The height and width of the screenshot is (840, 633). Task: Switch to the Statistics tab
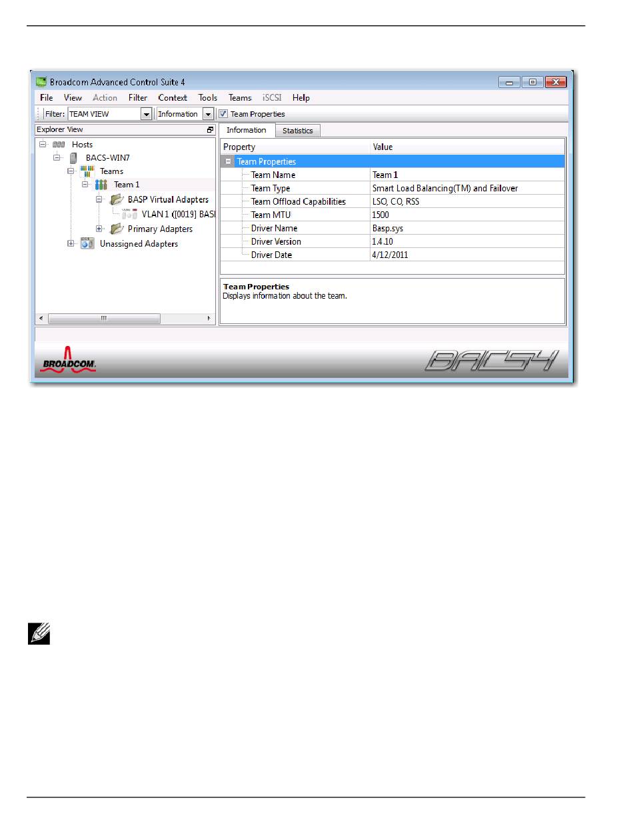click(x=297, y=131)
